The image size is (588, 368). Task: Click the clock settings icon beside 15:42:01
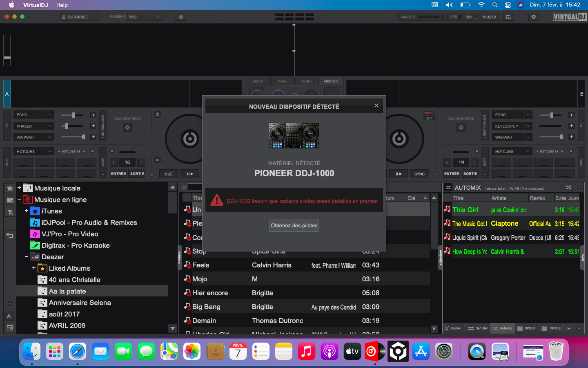point(508,17)
